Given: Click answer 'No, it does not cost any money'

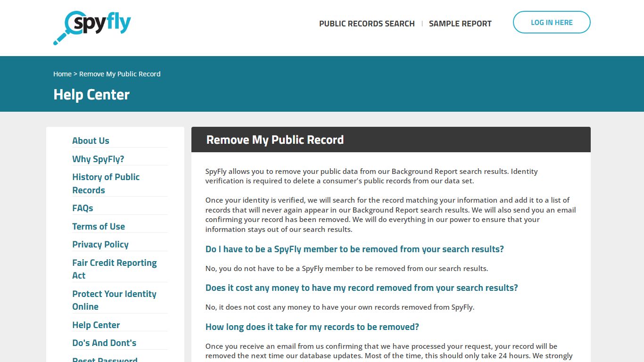Looking at the screenshot, I should 340,307.
